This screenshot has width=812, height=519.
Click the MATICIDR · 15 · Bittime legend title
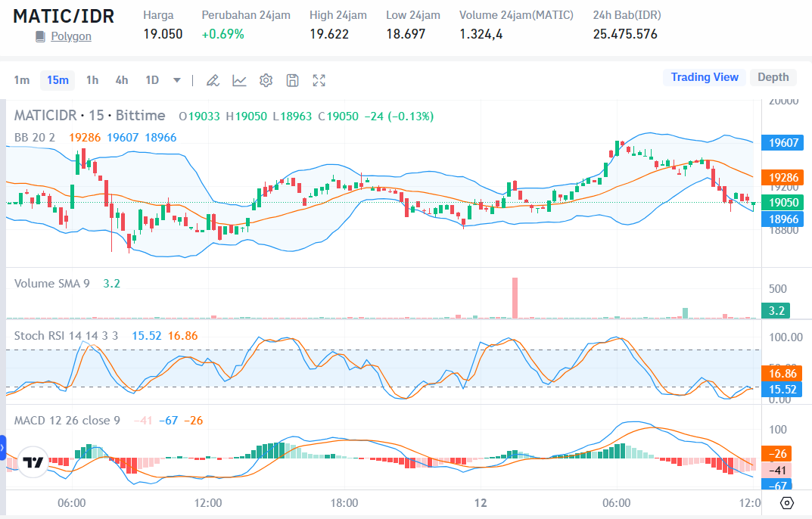pyautogui.click(x=89, y=115)
